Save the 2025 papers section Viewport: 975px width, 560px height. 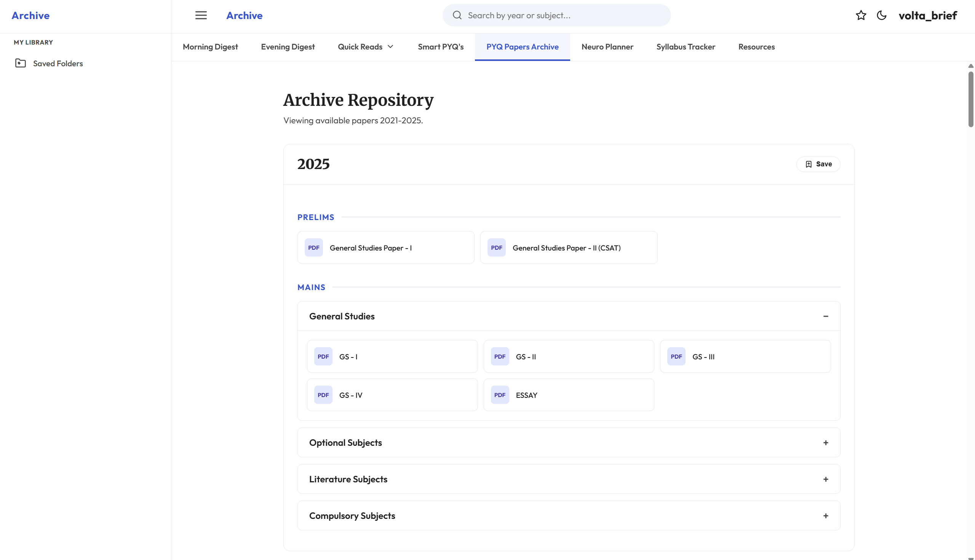tap(818, 164)
